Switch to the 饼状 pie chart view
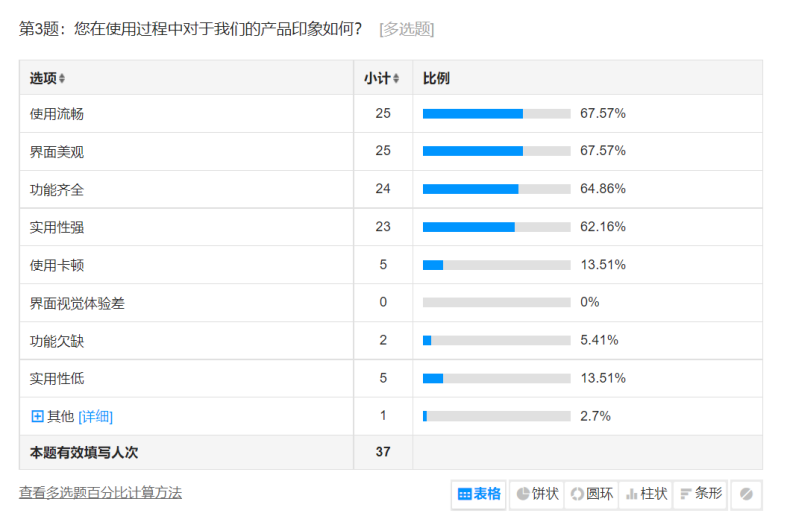The image size is (788, 526). (x=537, y=494)
